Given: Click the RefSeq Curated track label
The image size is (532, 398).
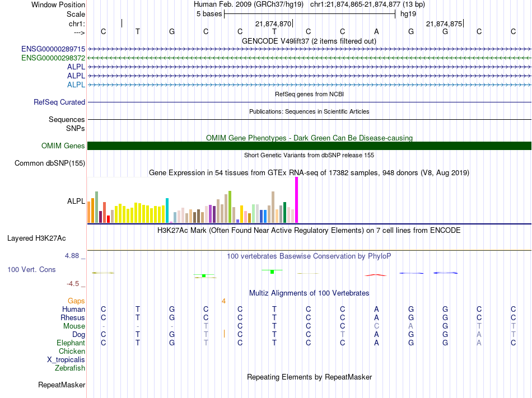Looking at the screenshot, I should click(59, 102).
